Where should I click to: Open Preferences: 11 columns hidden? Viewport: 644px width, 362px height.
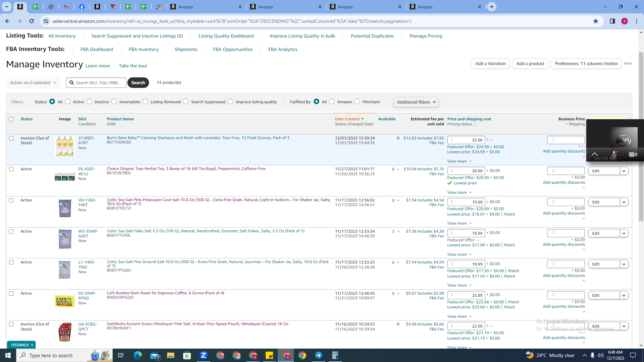tap(586, 63)
